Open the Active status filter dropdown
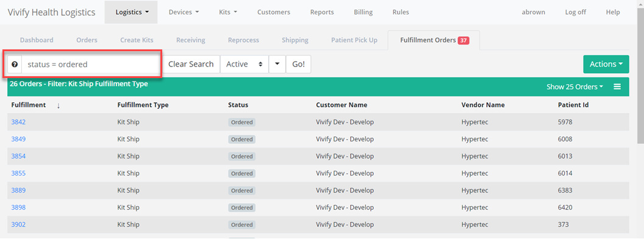Viewport: 644px width, 239px height. (x=245, y=65)
